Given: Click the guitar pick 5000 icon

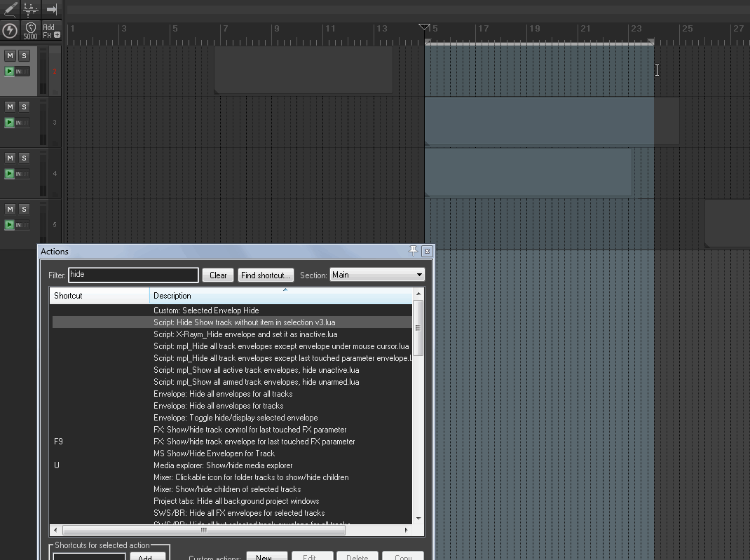Looking at the screenshot, I should point(30,31).
